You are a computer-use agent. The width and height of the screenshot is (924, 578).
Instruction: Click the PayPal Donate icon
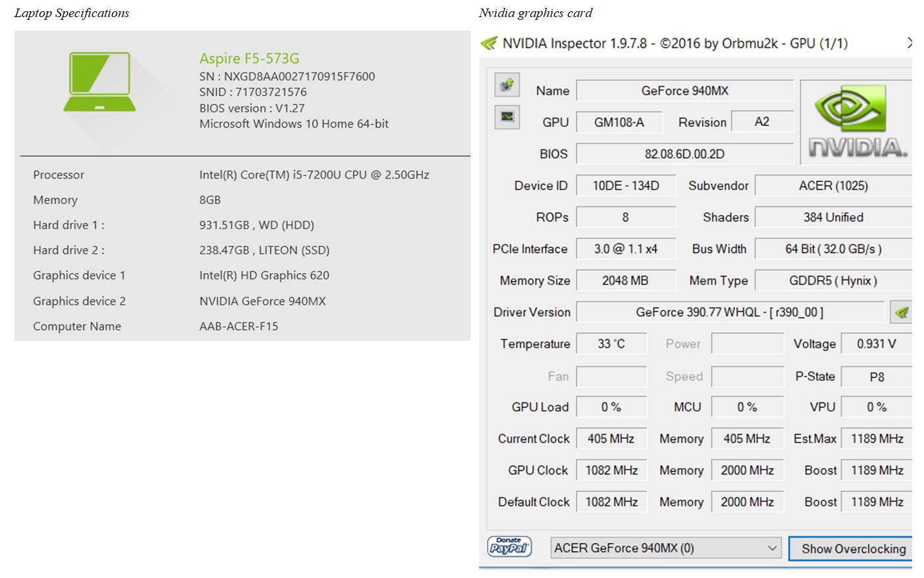point(509,547)
